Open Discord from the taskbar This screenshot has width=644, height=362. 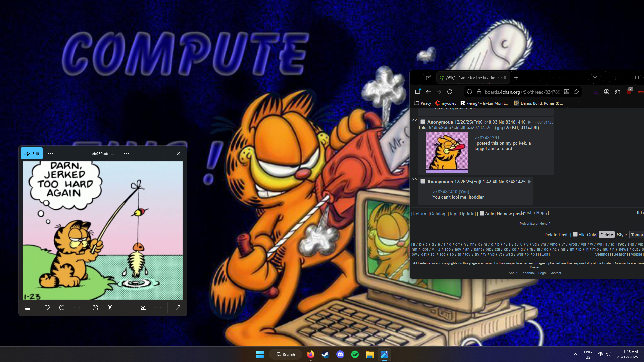pyautogui.click(x=340, y=354)
